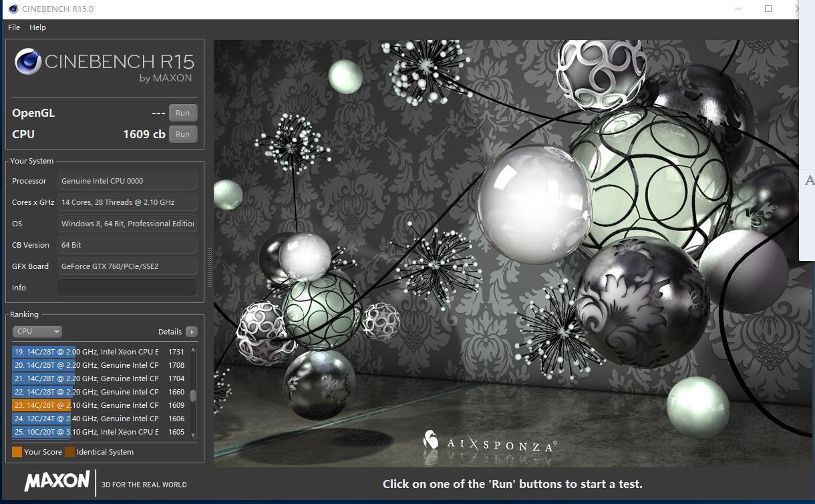
Task: Open the CPU ranking type dropdown
Action: [x=37, y=332]
